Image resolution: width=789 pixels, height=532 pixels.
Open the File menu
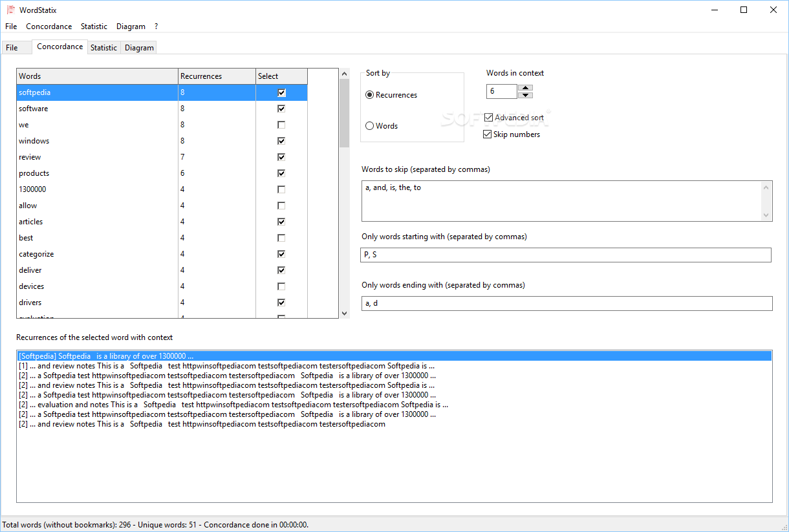point(11,27)
